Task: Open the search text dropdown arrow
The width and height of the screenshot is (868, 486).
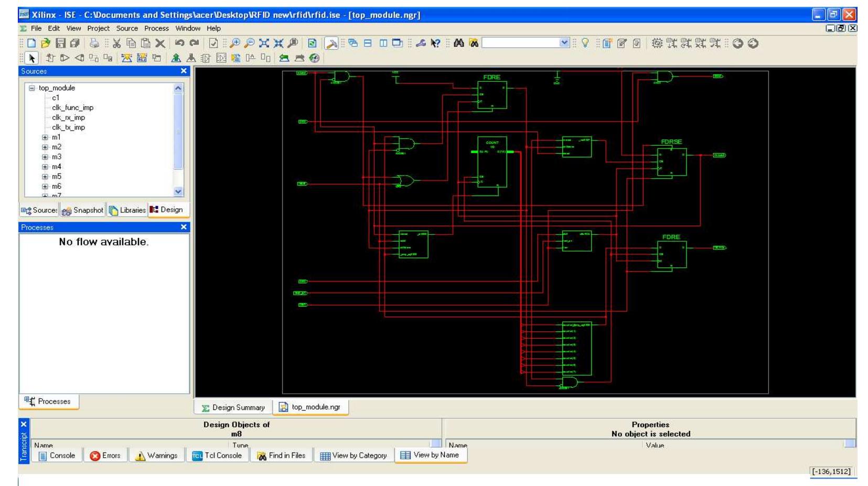Action: 564,43
